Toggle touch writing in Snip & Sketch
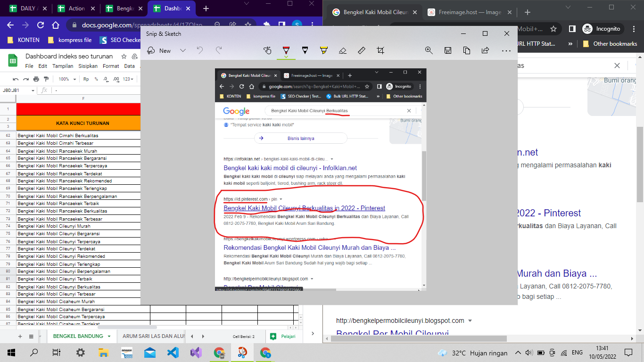The image size is (644, 362). tap(267, 50)
